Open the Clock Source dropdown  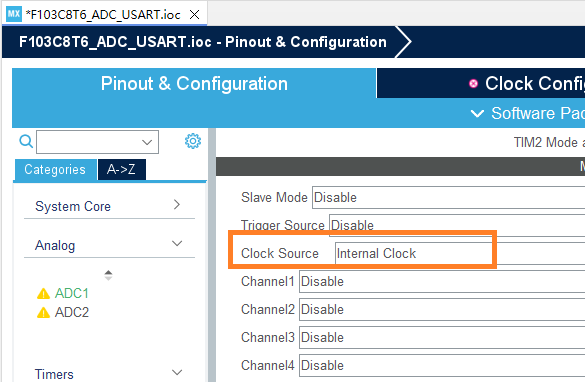coord(460,253)
